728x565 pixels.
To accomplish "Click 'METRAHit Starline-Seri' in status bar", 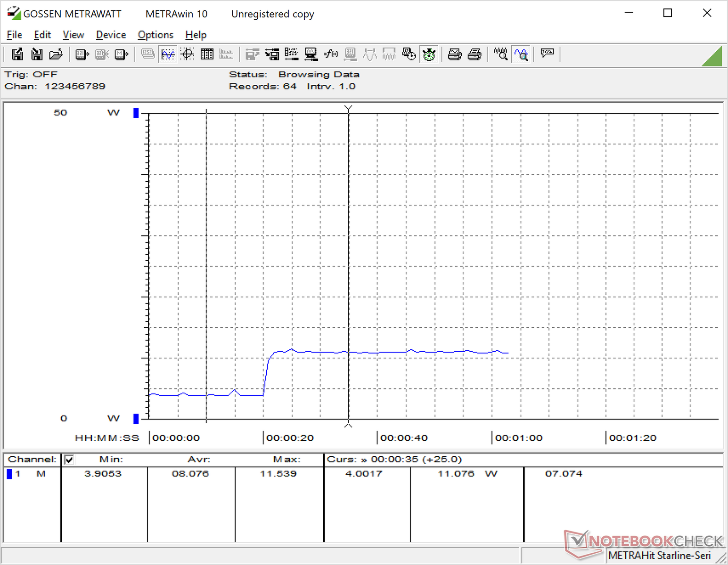I will 659,556.
